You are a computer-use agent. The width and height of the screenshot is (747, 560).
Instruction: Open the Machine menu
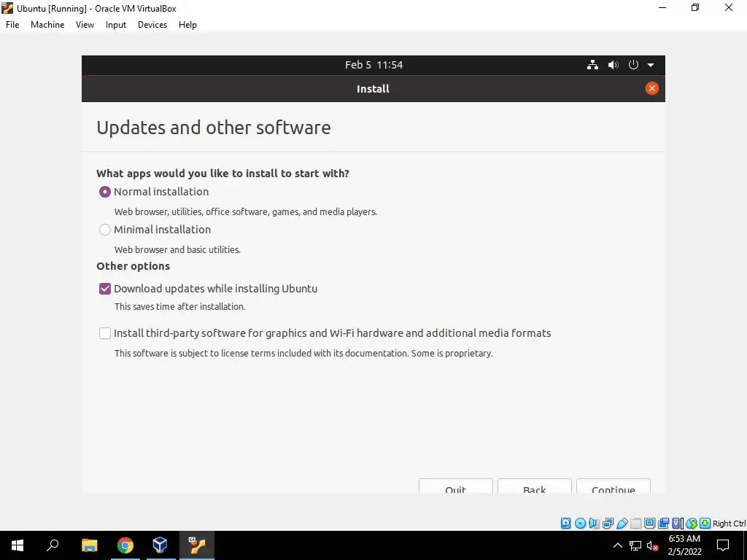pos(47,25)
